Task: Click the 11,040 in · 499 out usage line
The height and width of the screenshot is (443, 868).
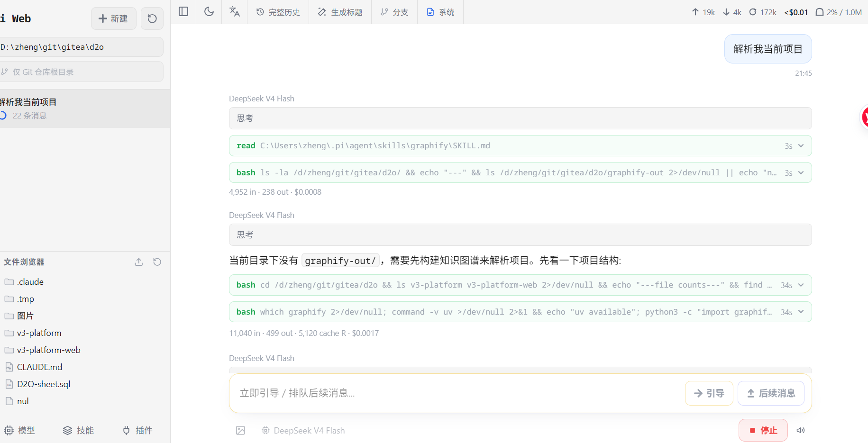Action: click(x=304, y=333)
